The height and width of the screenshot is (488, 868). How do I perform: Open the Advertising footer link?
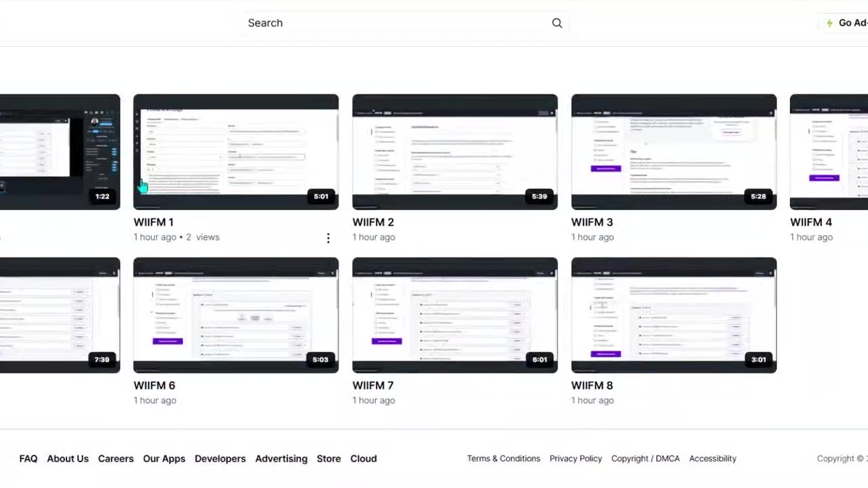281,459
